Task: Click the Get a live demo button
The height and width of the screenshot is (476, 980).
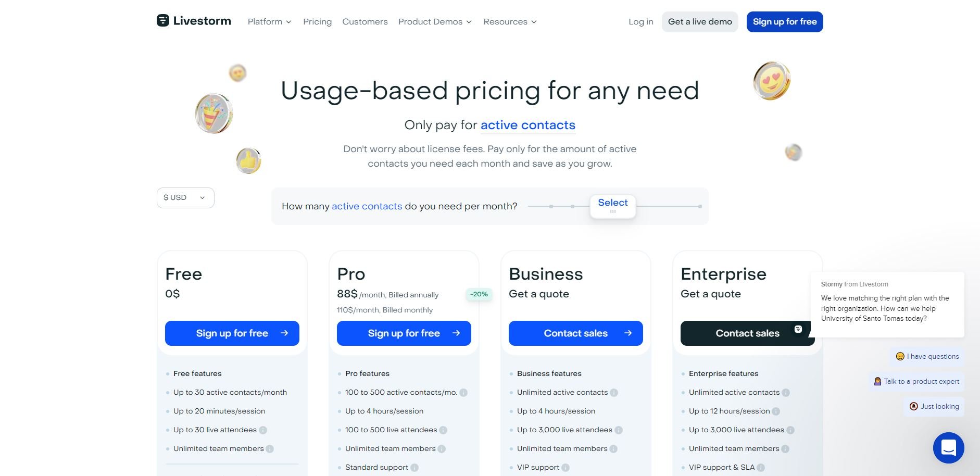Action: pos(700,22)
